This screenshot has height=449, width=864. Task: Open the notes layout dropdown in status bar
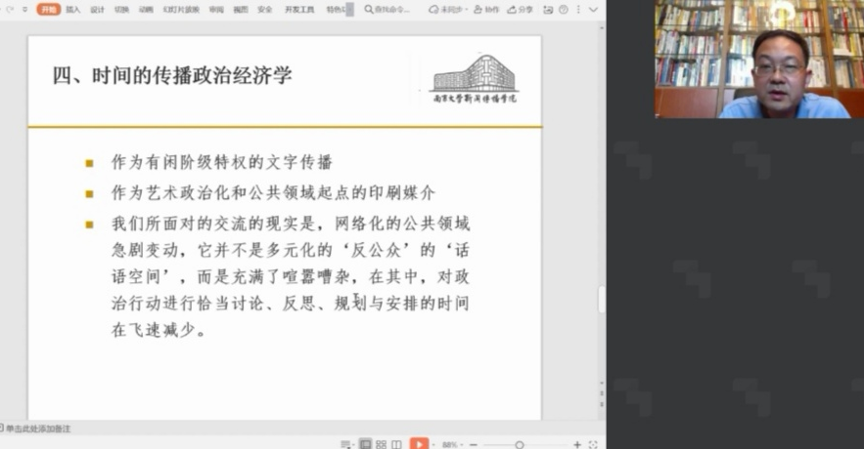pyautogui.click(x=345, y=444)
